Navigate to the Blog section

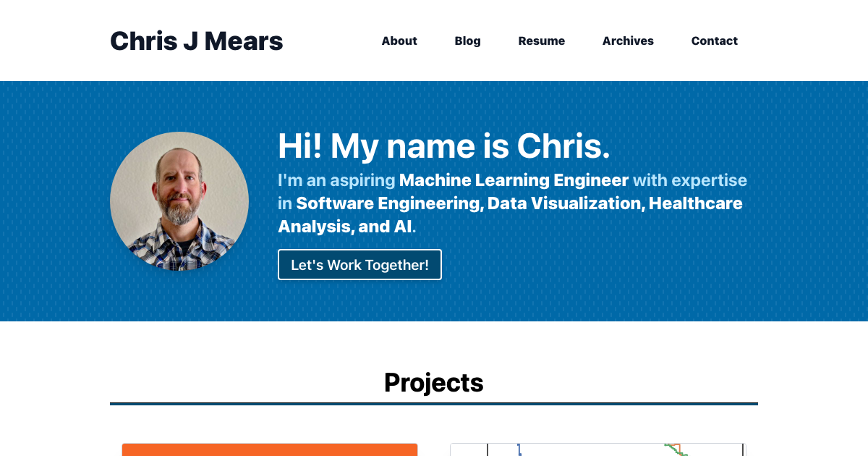[x=467, y=41]
